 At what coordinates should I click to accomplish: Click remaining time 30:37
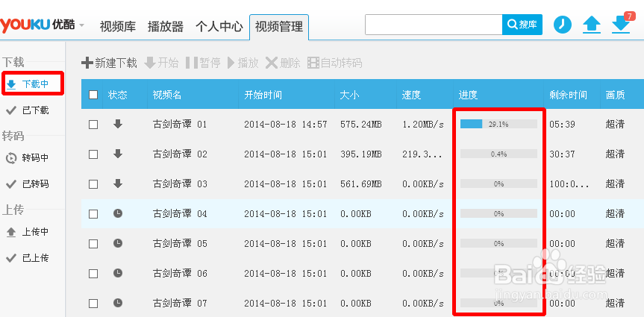tap(562, 154)
